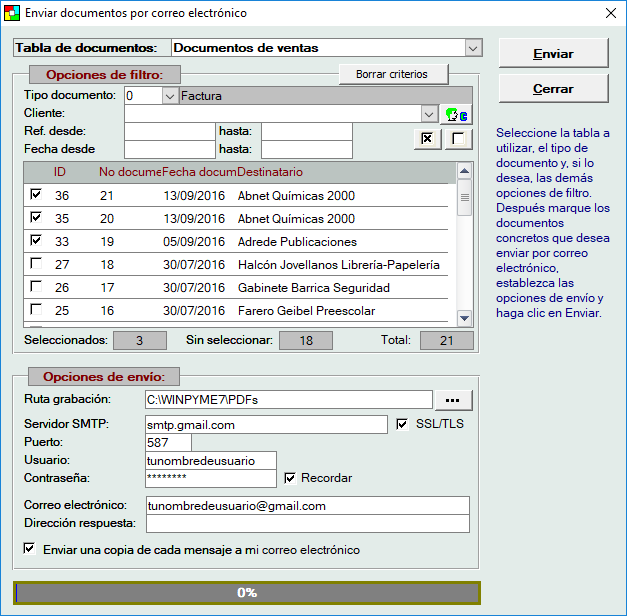627x616 pixels.
Task: Click the list scroll-up arrow
Action: [x=464, y=172]
